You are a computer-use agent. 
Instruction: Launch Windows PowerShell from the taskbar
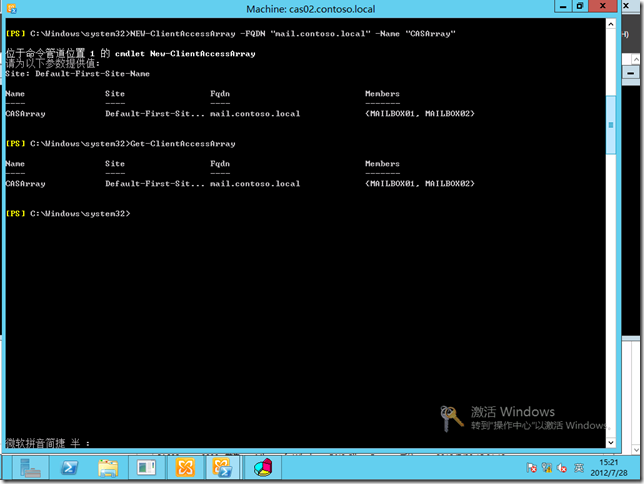click(69, 468)
